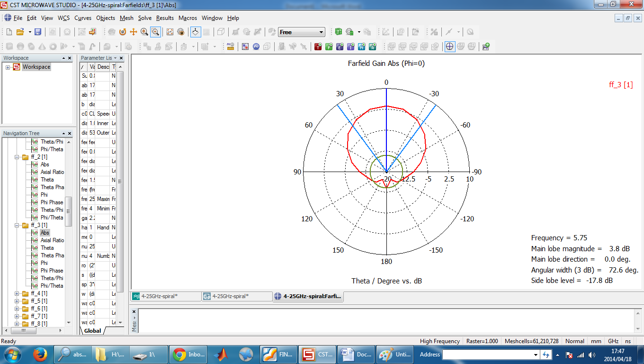Activate the zoom magnifier tool

tap(144, 32)
